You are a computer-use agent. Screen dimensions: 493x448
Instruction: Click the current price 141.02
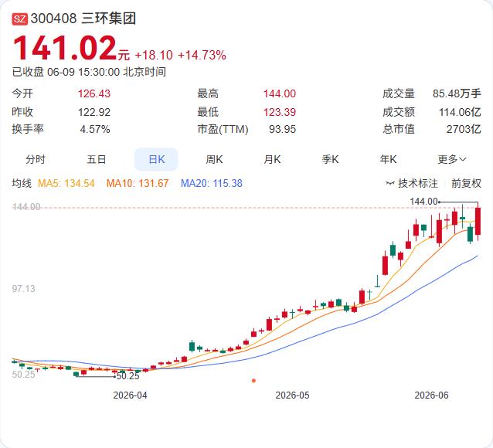click(65, 48)
